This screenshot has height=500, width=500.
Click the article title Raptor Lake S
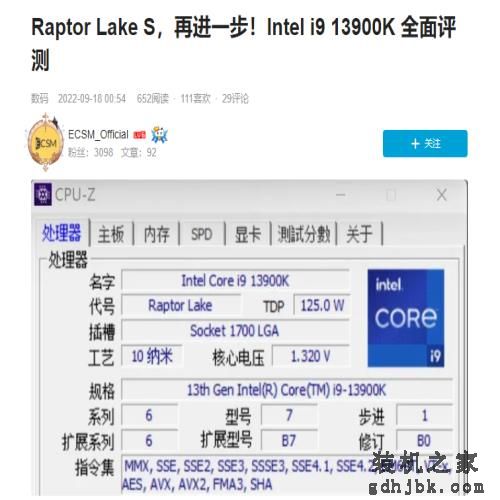(x=243, y=43)
